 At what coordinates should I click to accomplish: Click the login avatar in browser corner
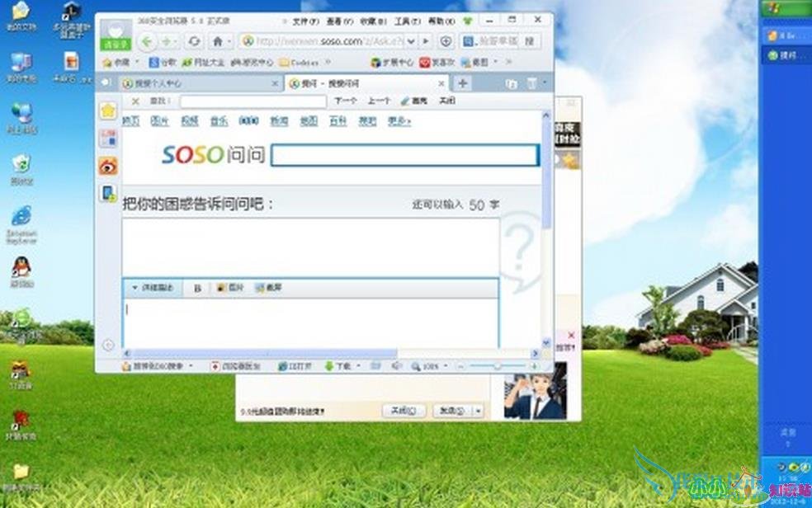click(116, 35)
